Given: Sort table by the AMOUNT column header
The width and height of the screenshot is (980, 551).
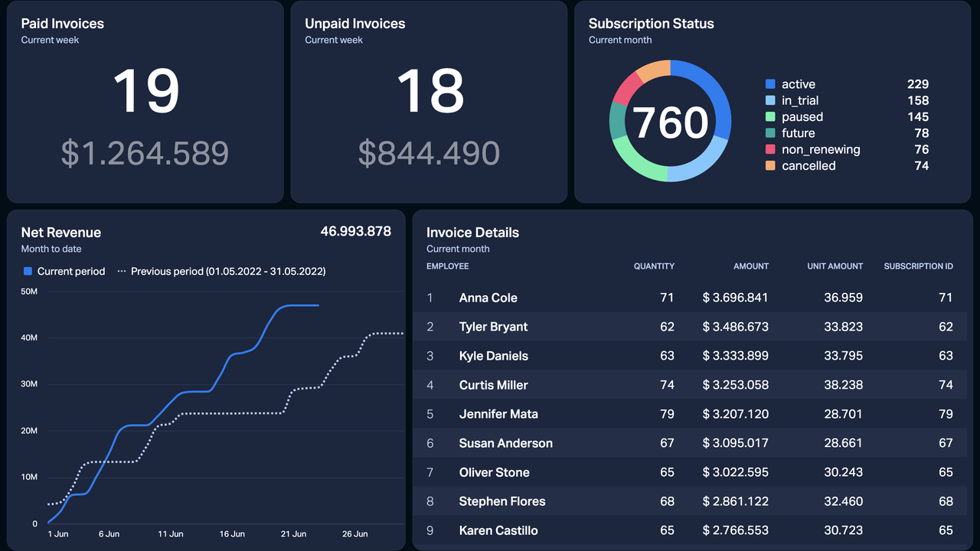Looking at the screenshot, I should pos(750,266).
